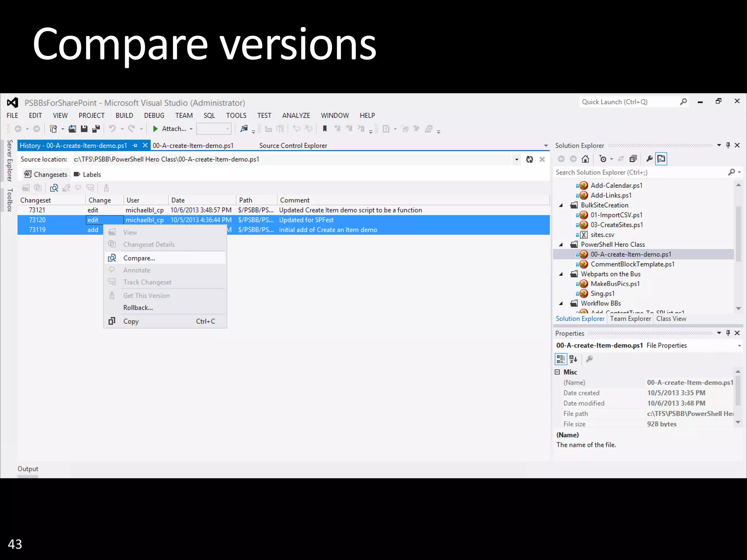Click the Save All toolbar icon
747x560 pixels.
[96, 129]
